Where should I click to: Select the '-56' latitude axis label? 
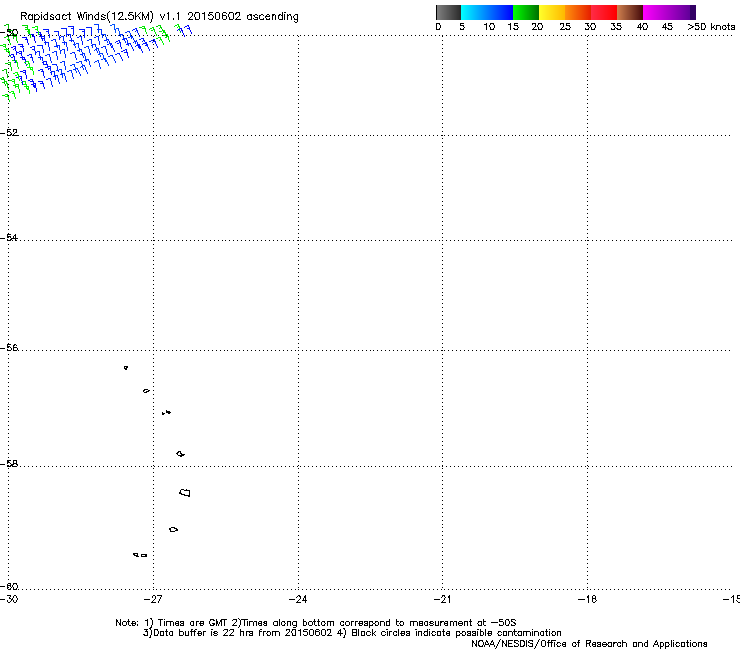[x=9, y=348]
